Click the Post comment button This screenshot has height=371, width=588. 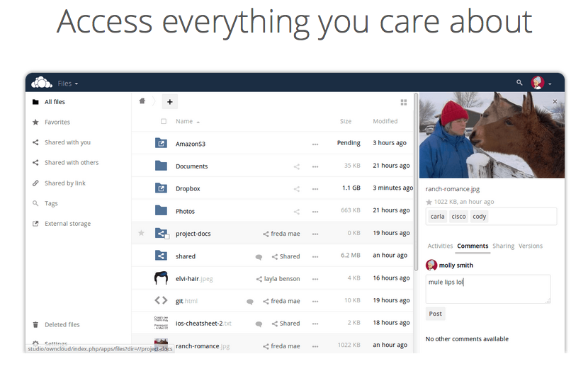[436, 313]
